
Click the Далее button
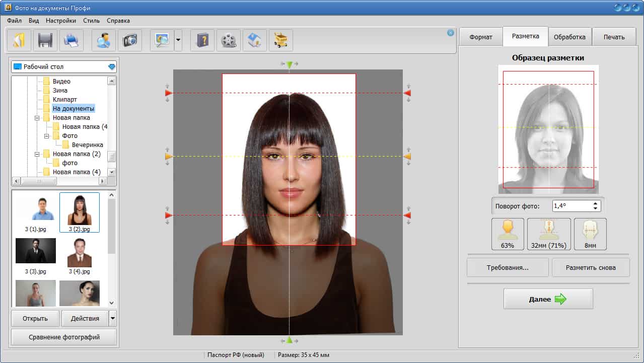548,299
